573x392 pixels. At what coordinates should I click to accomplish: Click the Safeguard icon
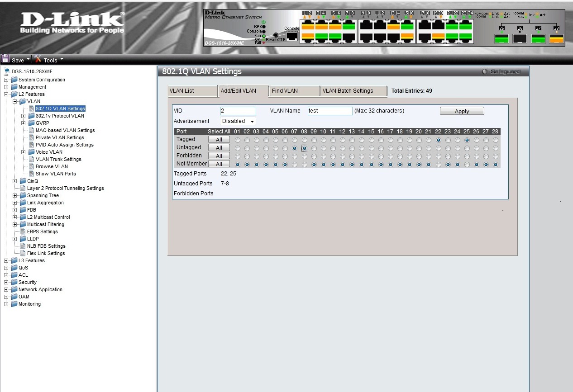pos(484,71)
